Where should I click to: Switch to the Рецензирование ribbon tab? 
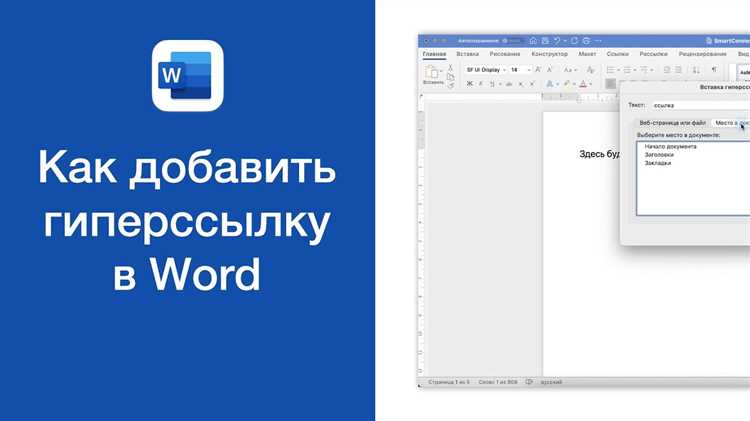[x=703, y=54]
